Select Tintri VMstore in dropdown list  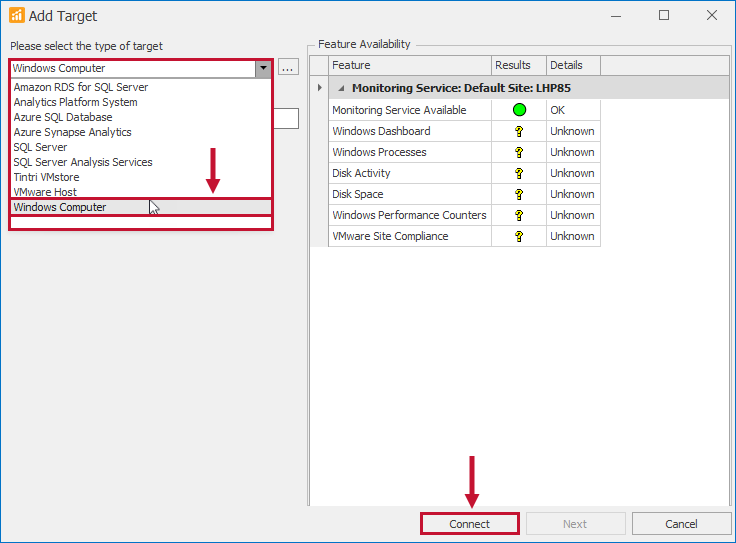click(141, 177)
